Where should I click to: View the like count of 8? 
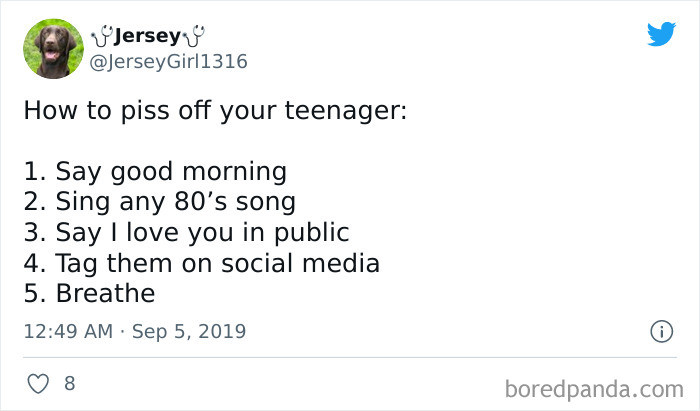tap(70, 383)
